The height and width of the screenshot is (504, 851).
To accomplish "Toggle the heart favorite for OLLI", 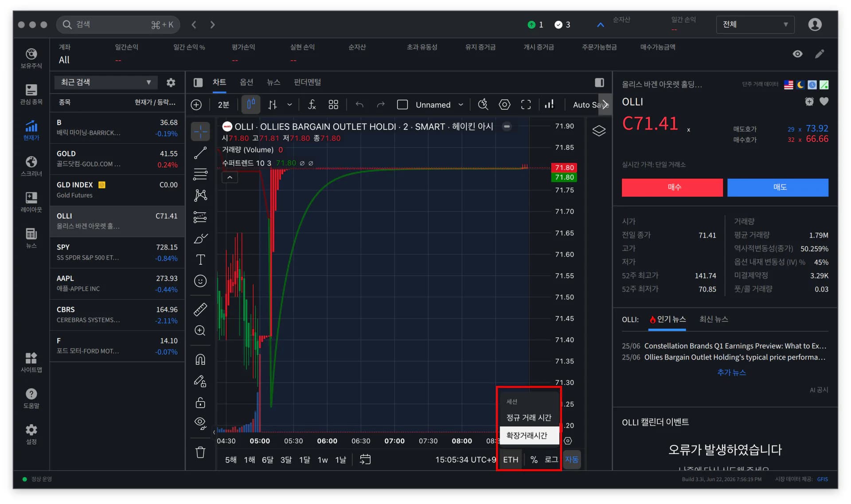I will [824, 102].
